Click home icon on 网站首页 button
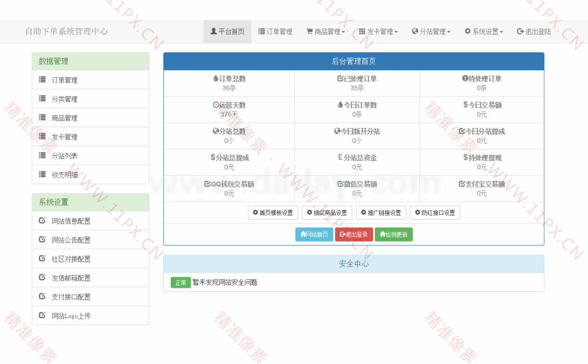This screenshot has height=364, width=588. point(303,234)
